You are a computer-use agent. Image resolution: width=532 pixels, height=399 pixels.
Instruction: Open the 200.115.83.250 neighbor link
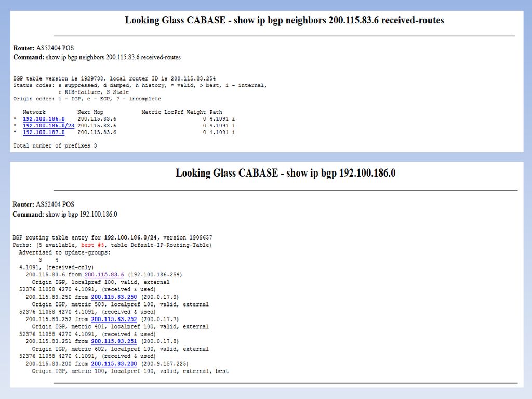pyautogui.click(x=114, y=297)
